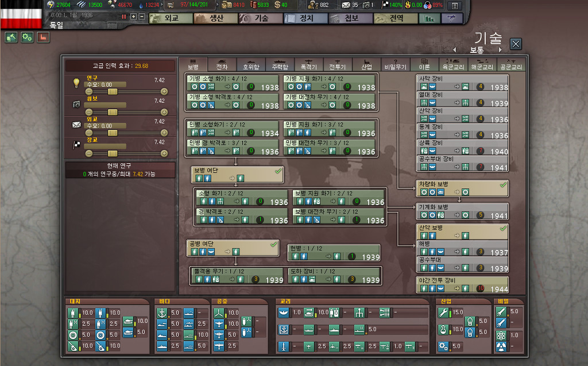Open the 생산 (Production) top menu

[215, 18]
